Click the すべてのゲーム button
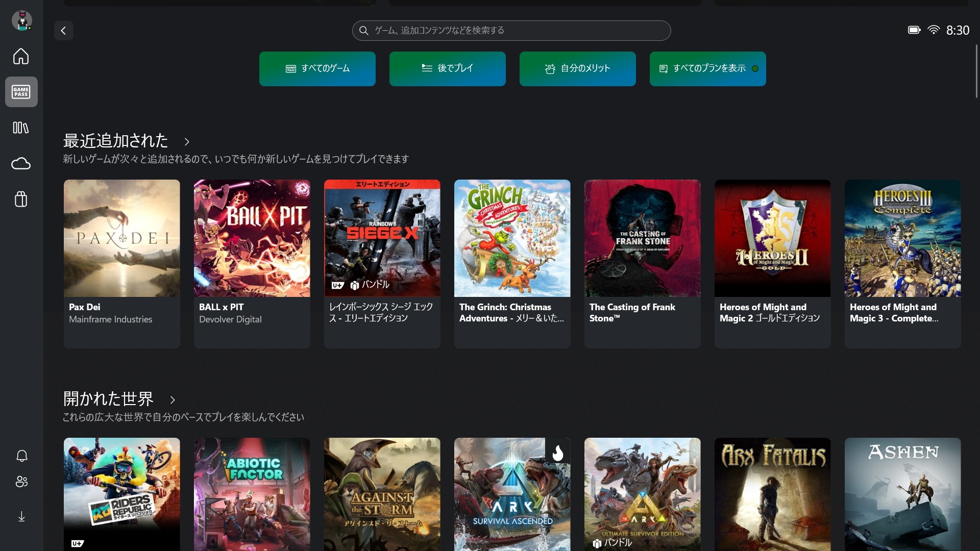This screenshot has height=551, width=980. tap(317, 68)
